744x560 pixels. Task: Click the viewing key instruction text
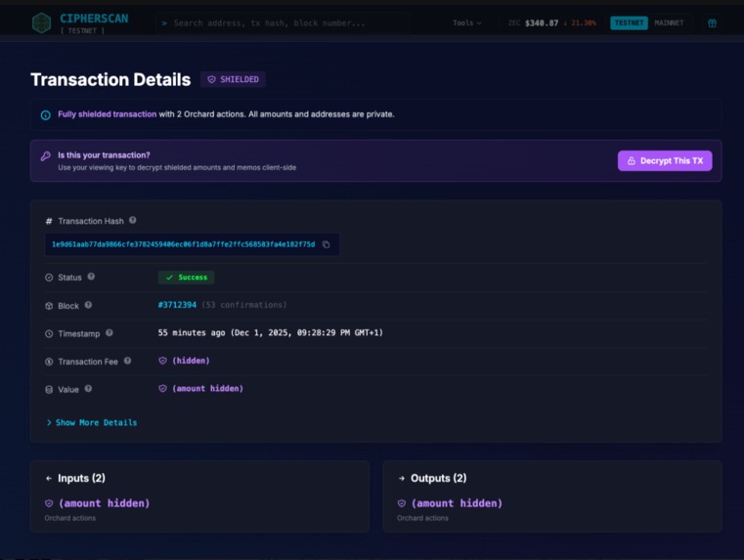(177, 167)
